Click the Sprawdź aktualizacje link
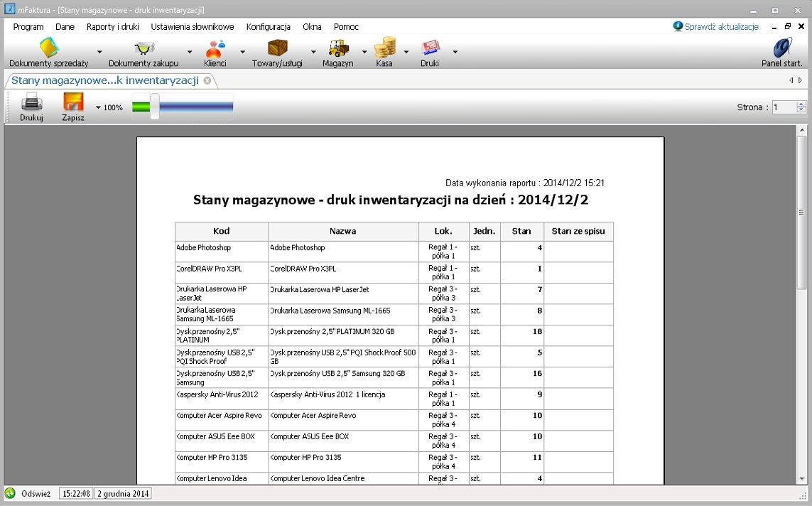Viewport: 812px width, 506px height. coord(721,27)
